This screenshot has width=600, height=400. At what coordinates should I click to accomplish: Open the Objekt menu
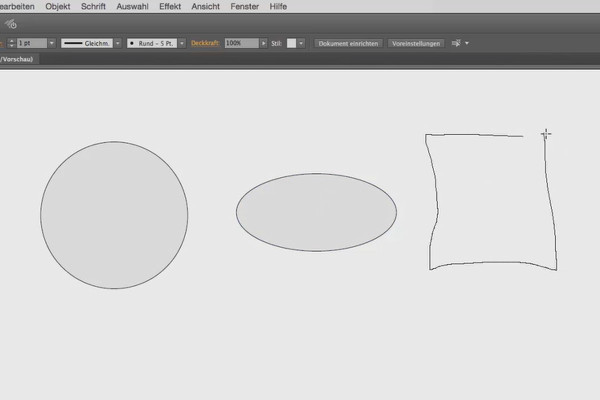(58, 7)
